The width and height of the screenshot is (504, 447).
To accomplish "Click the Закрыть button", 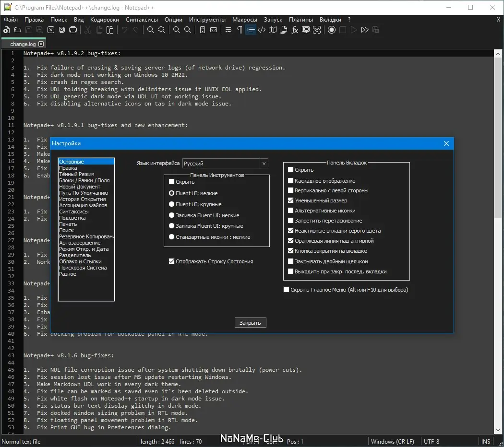I will 250,323.
